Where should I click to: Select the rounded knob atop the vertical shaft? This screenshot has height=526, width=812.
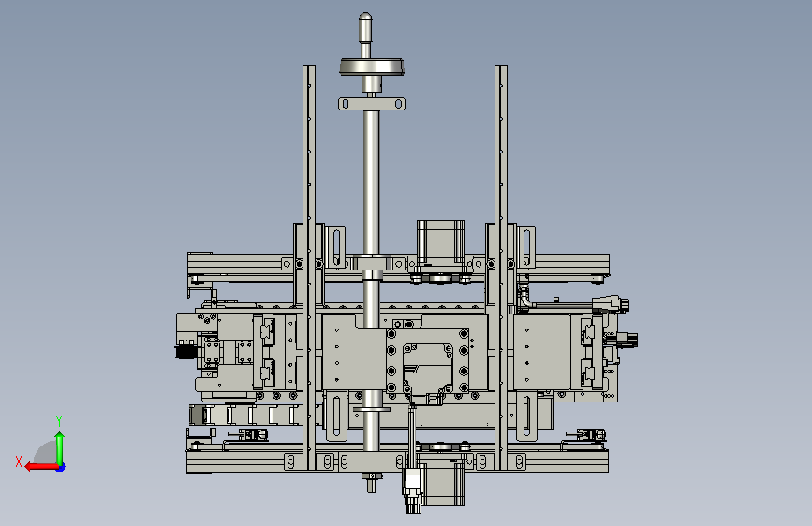tap(365, 26)
